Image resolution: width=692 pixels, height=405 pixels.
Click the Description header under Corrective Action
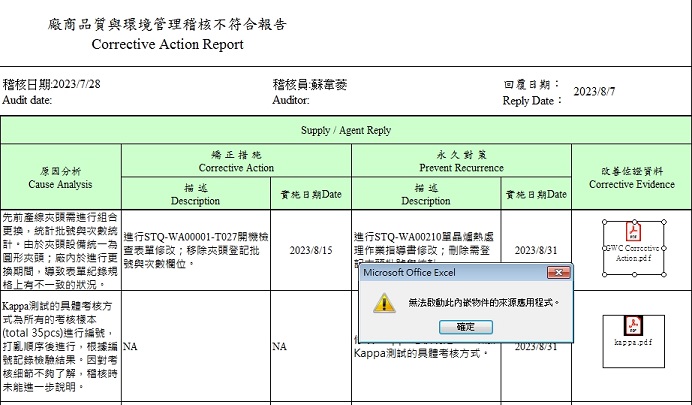click(196, 194)
